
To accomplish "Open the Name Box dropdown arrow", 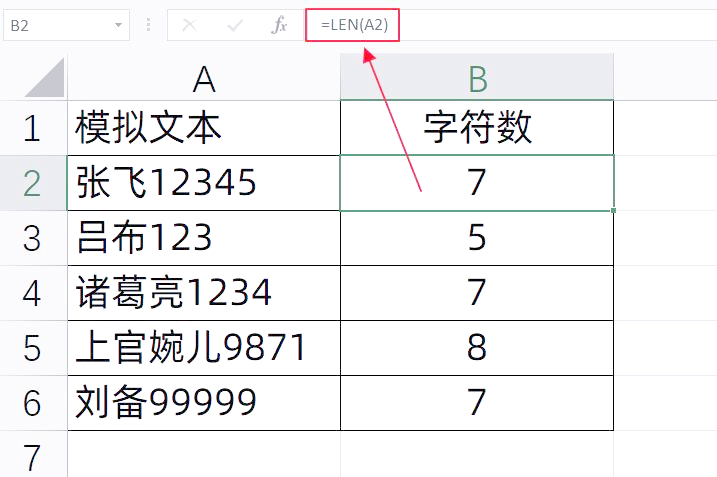I will (118, 25).
